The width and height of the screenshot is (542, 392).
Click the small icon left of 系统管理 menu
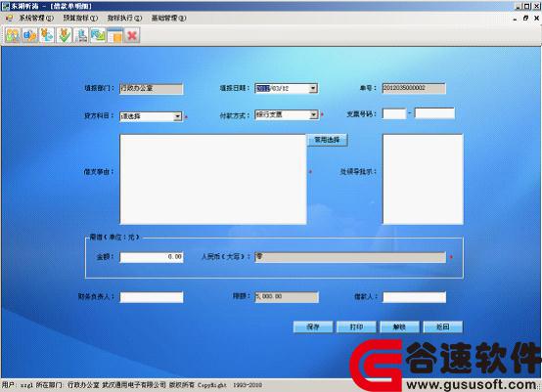pos(10,18)
